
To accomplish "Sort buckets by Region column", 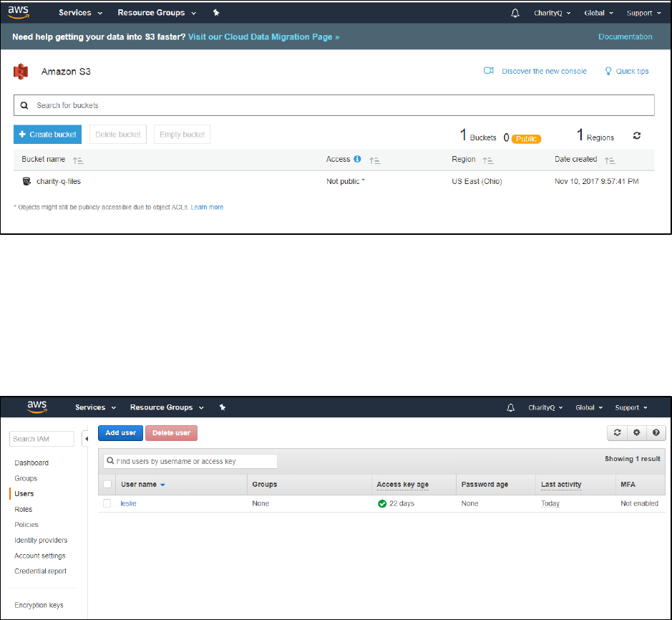I will (x=488, y=160).
